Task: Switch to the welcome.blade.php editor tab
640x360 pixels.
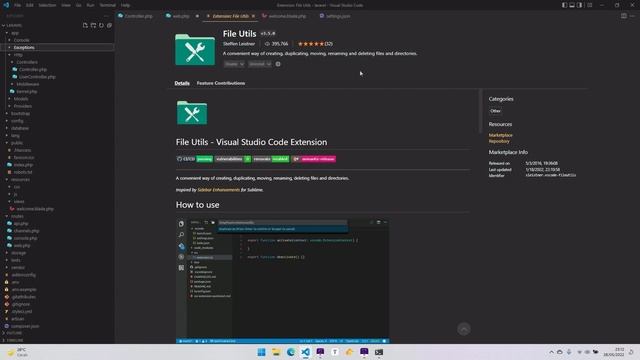Action: 287,16
